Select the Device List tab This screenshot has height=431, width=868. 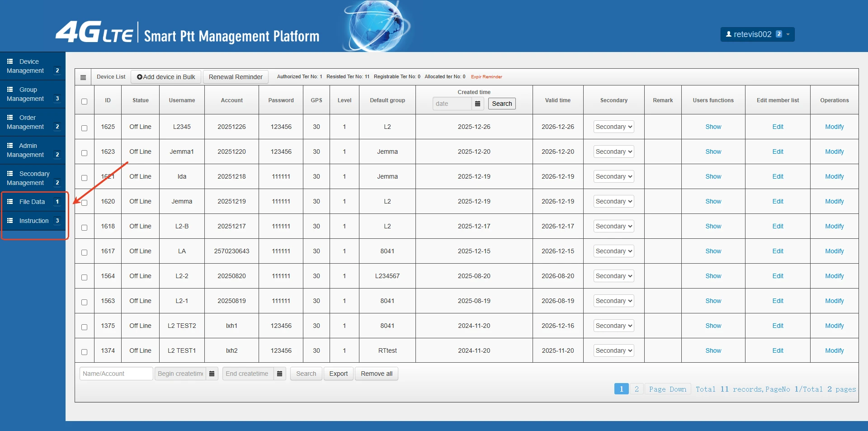pyautogui.click(x=110, y=77)
